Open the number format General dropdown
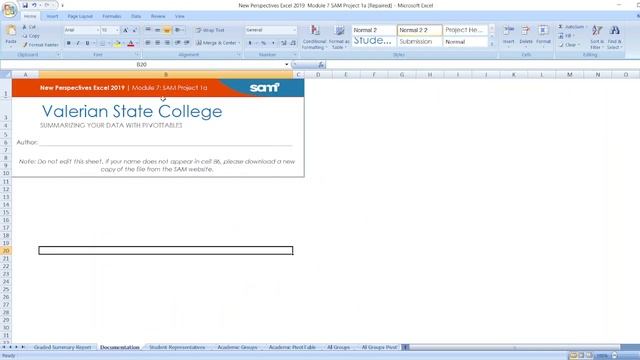The height and width of the screenshot is (360, 640). (x=294, y=30)
